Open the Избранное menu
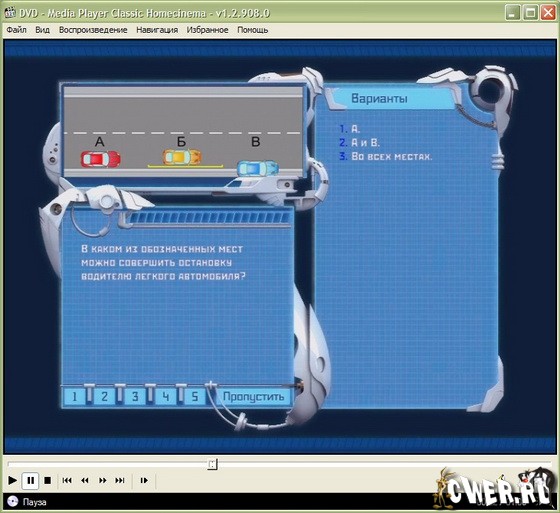The image size is (560, 513). pyautogui.click(x=207, y=30)
